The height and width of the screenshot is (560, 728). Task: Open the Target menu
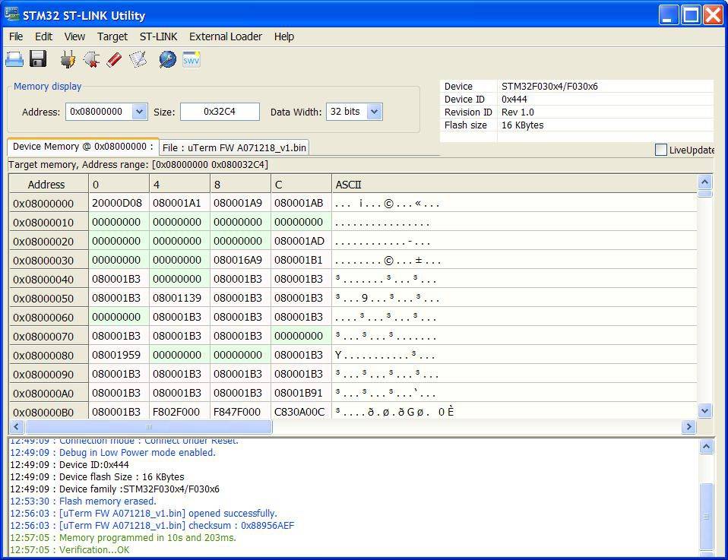click(112, 36)
